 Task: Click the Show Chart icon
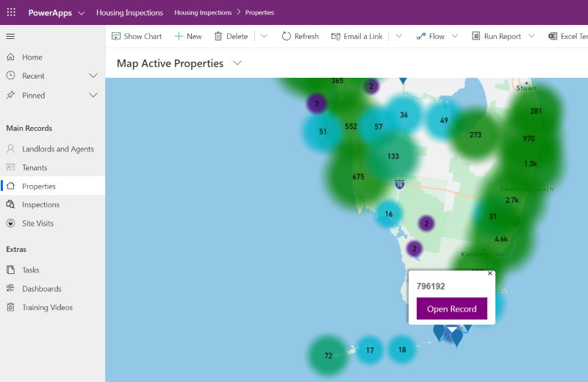(x=116, y=36)
